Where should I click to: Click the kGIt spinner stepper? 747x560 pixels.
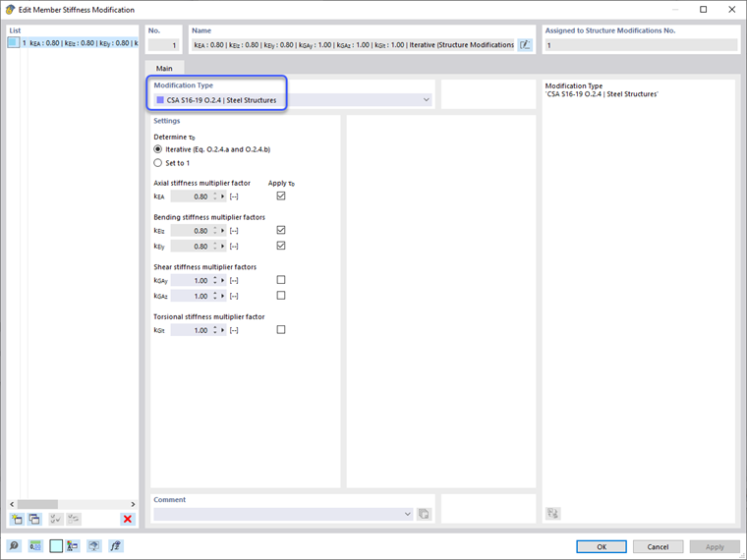tap(215, 330)
